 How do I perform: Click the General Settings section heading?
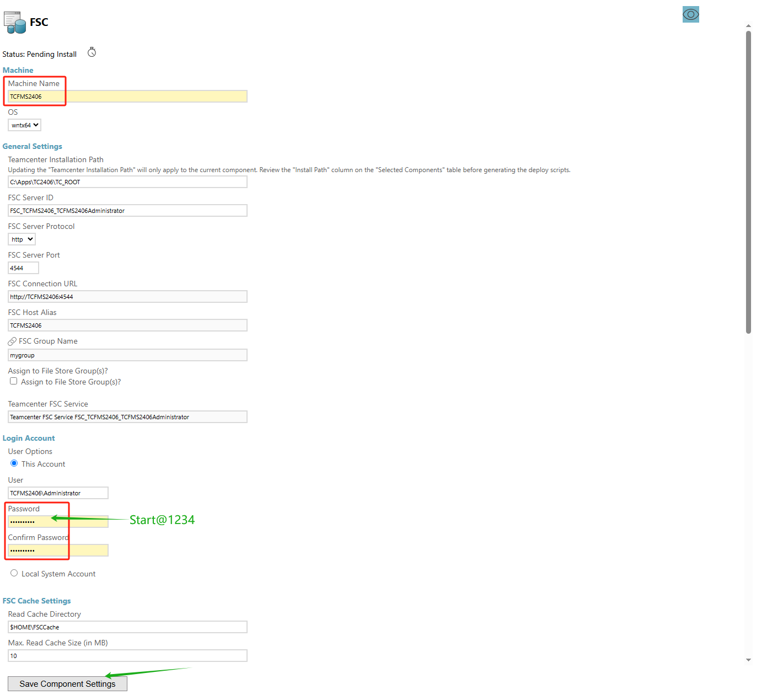click(x=33, y=146)
